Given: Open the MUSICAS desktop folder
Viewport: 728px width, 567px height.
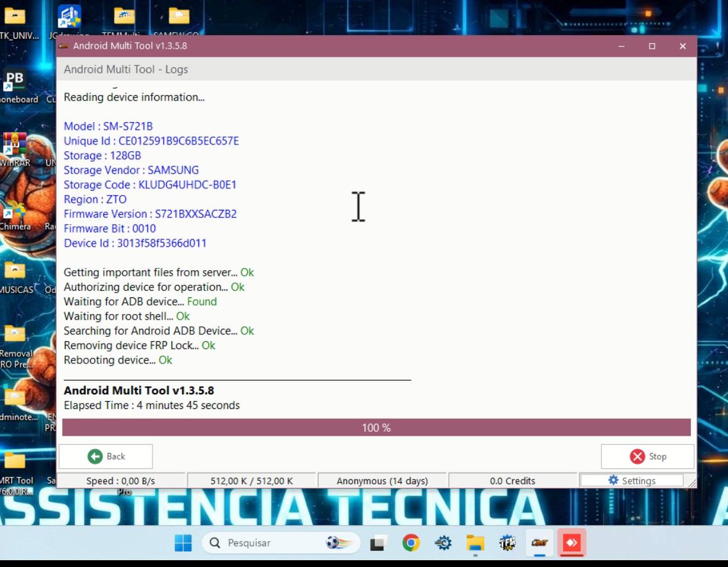Looking at the screenshot, I should tap(16, 278).
